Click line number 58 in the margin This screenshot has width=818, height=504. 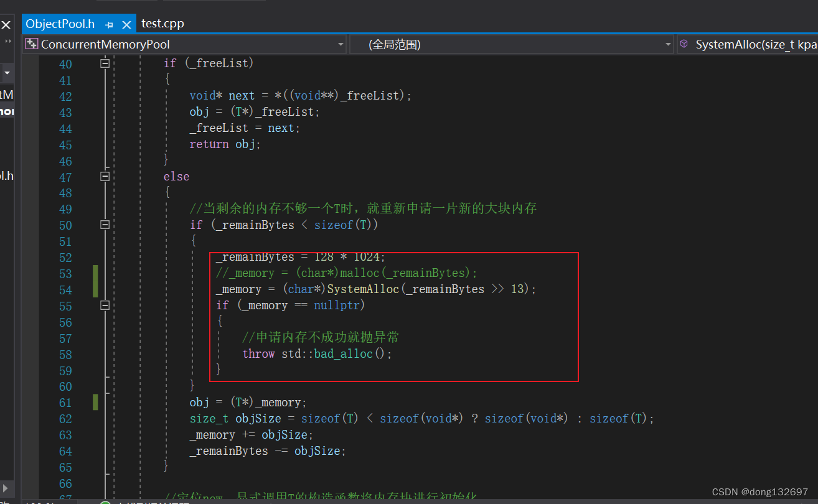tap(65, 355)
